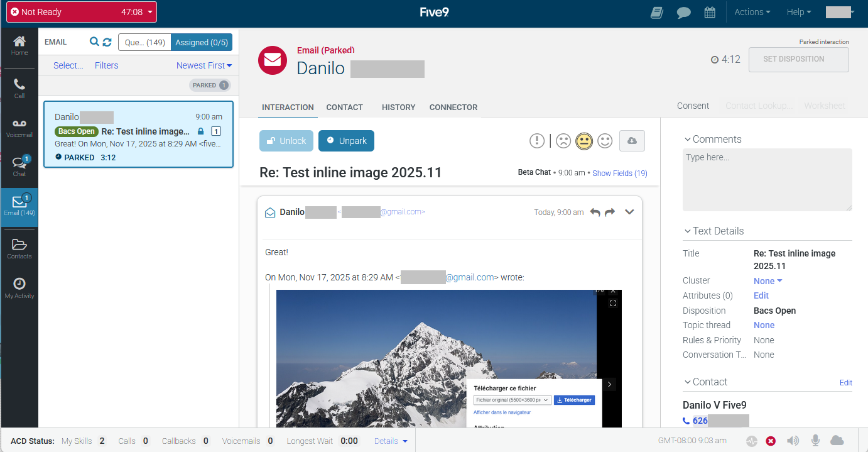Open the Actions menu
The height and width of the screenshot is (452, 868).
tap(752, 12)
